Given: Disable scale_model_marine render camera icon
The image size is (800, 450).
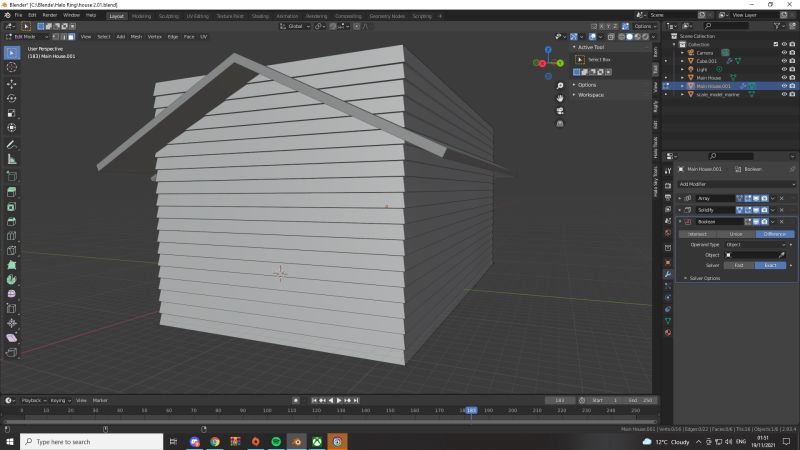Looking at the screenshot, I should [x=792, y=94].
